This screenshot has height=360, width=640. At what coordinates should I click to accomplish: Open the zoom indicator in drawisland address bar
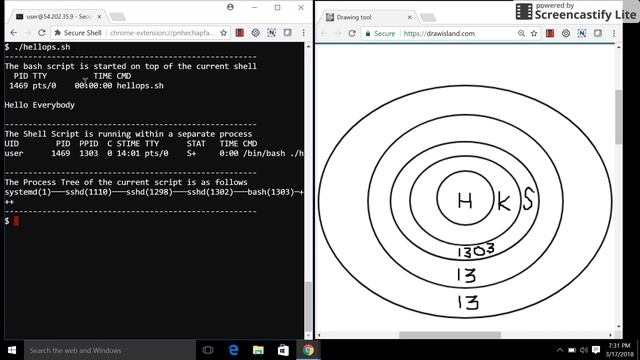click(521, 33)
